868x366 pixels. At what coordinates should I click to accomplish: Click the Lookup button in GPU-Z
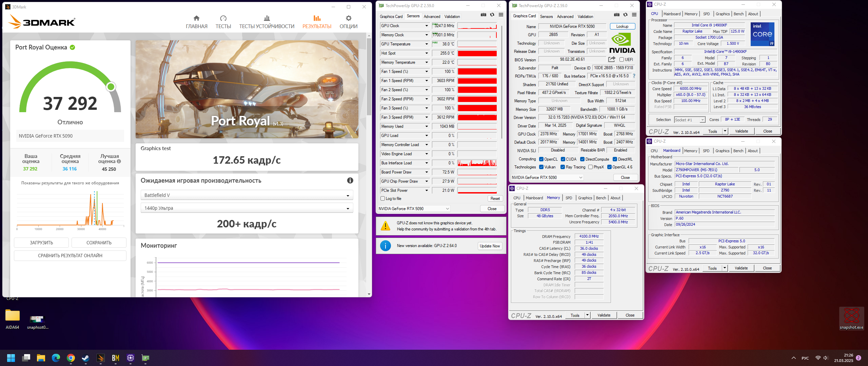pos(622,26)
